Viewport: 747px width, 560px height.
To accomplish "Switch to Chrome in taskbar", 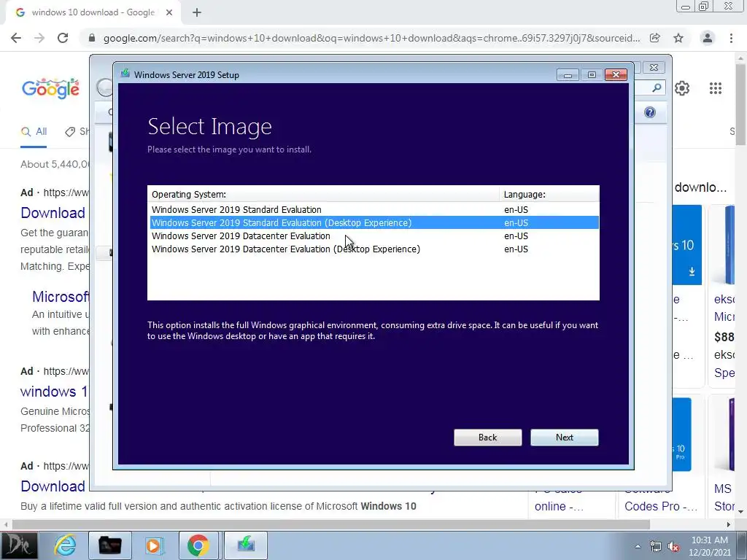I will [198, 545].
